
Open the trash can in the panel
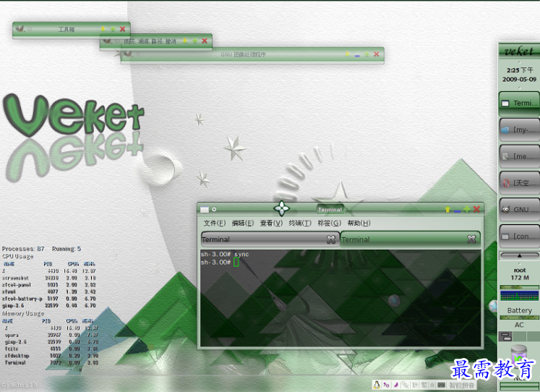point(519,355)
